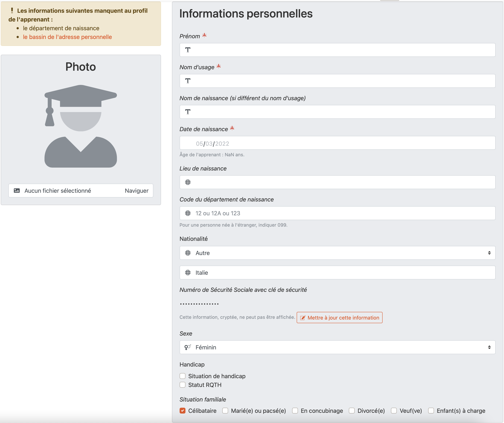Click the T icon in the Prénom field

pyautogui.click(x=188, y=50)
